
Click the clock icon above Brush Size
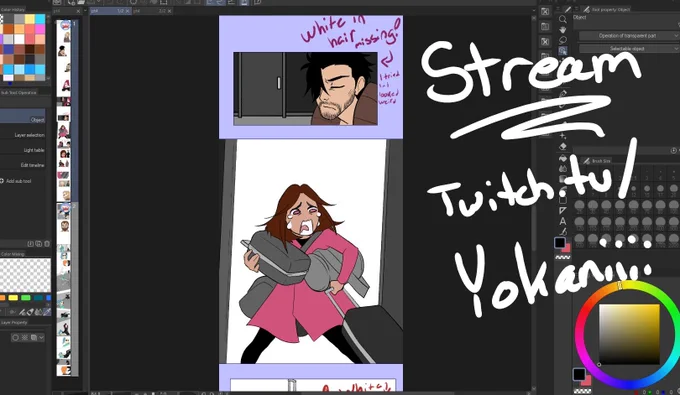(x=673, y=150)
